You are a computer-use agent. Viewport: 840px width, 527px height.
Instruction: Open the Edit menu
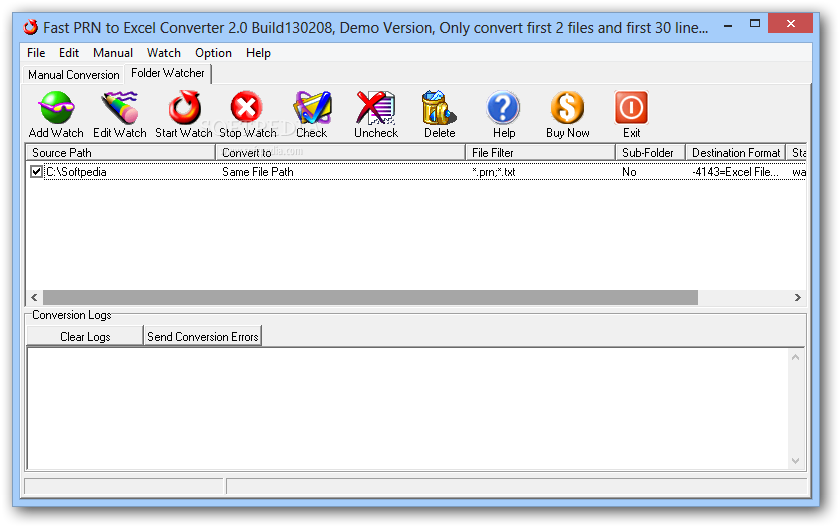[x=69, y=52]
